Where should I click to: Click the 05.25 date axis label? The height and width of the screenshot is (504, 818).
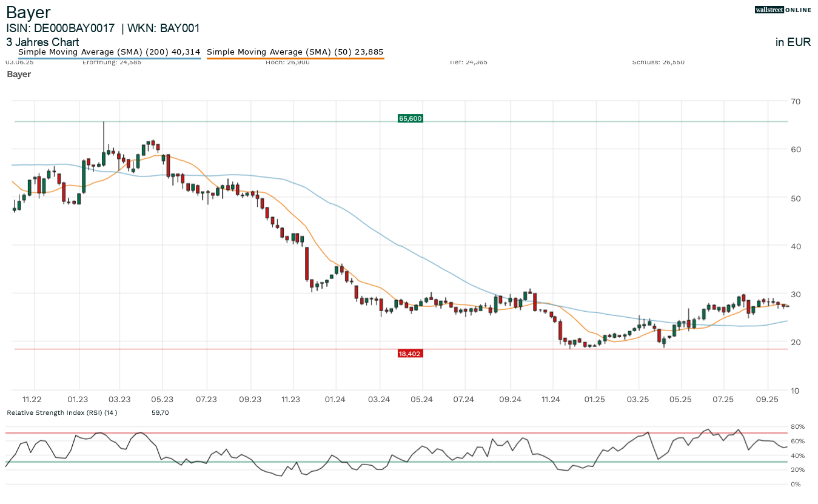pos(680,399)
